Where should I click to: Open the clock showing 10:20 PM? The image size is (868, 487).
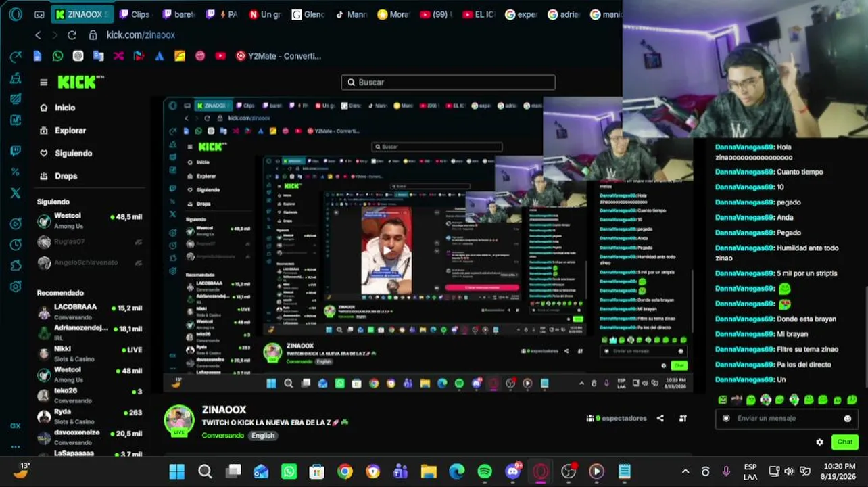[839, 471]
